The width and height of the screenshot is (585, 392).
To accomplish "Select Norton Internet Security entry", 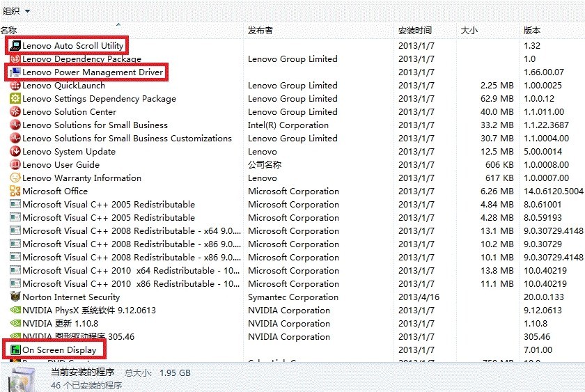I will point(71,297).
